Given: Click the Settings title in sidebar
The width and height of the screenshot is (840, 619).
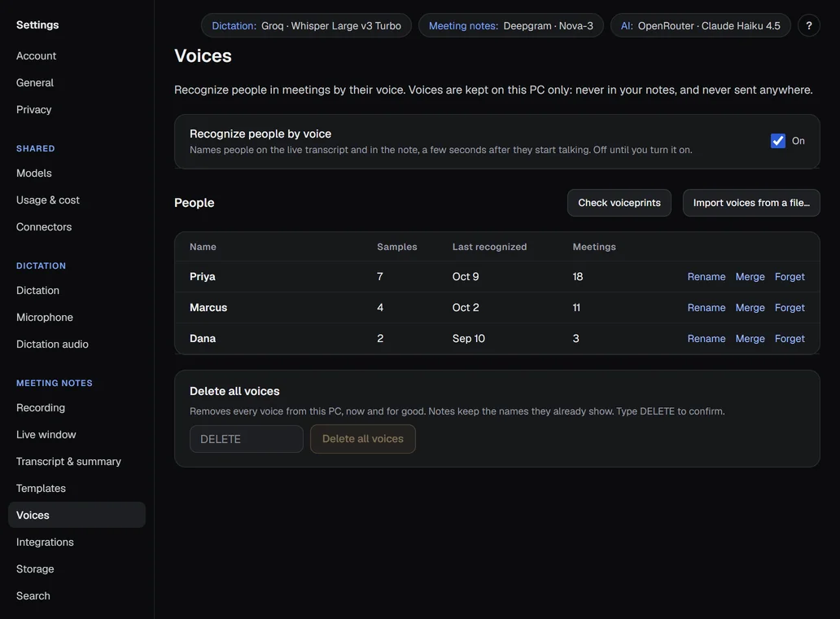Looking at the screenshot, I should click(x=37, y=24).
